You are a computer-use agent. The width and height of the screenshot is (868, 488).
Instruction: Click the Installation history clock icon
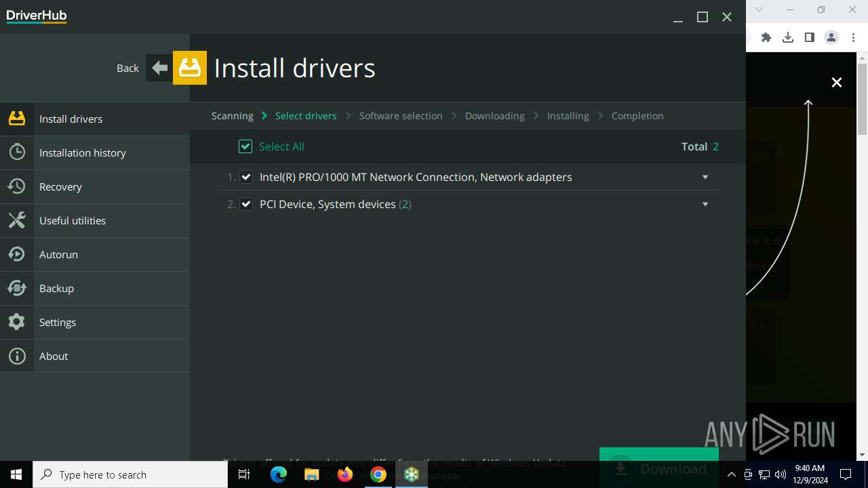pos(17,152)
